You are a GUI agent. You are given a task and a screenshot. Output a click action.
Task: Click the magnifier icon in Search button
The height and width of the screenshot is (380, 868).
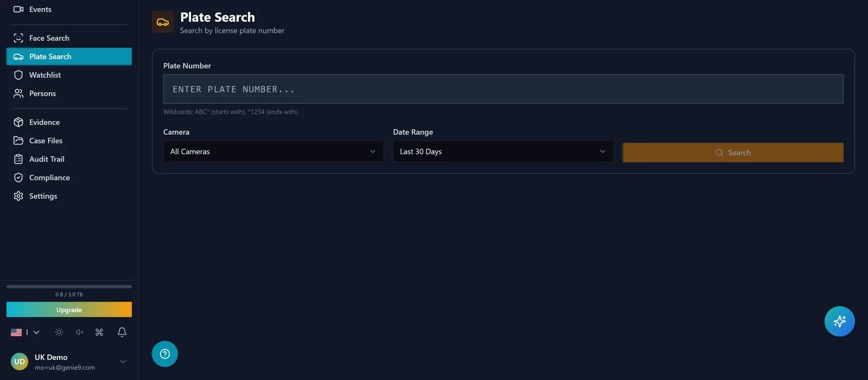coord(719,153)
